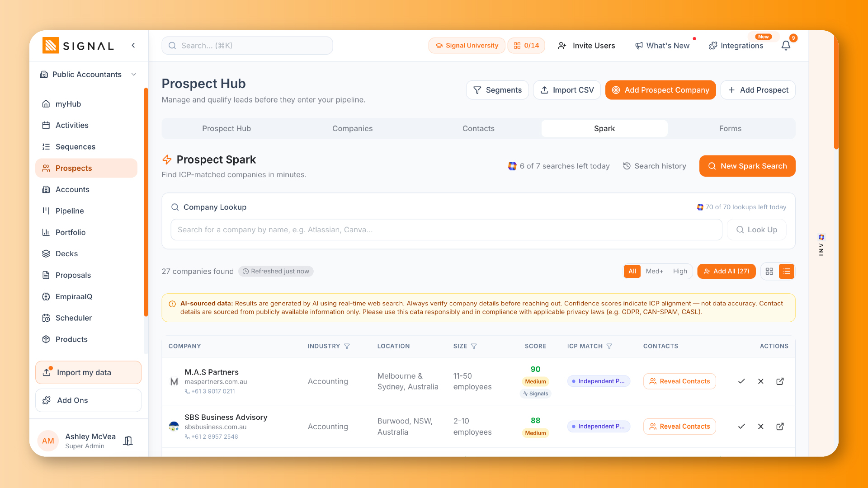Reveal contacts for M.A.S Partners
Image resolution: width=868 pixels, height=488 pixels.
pos(679,381)
